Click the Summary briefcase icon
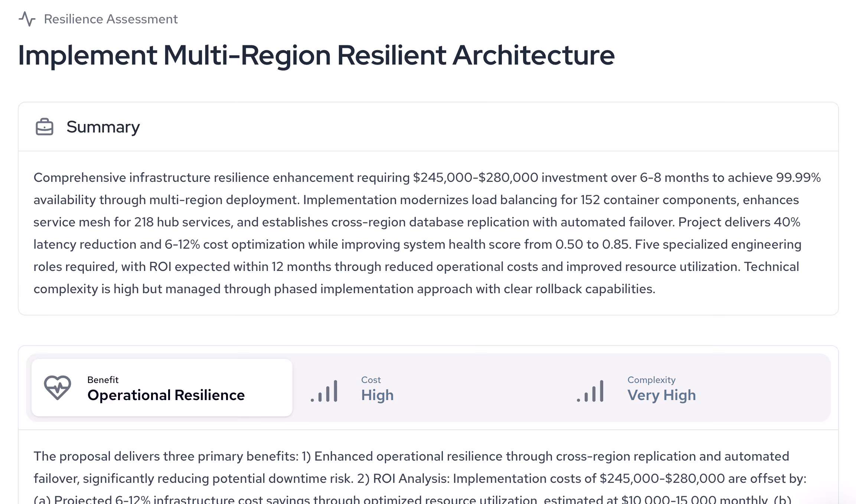Viewport: 856px width, 504px height. pos(45,127)
